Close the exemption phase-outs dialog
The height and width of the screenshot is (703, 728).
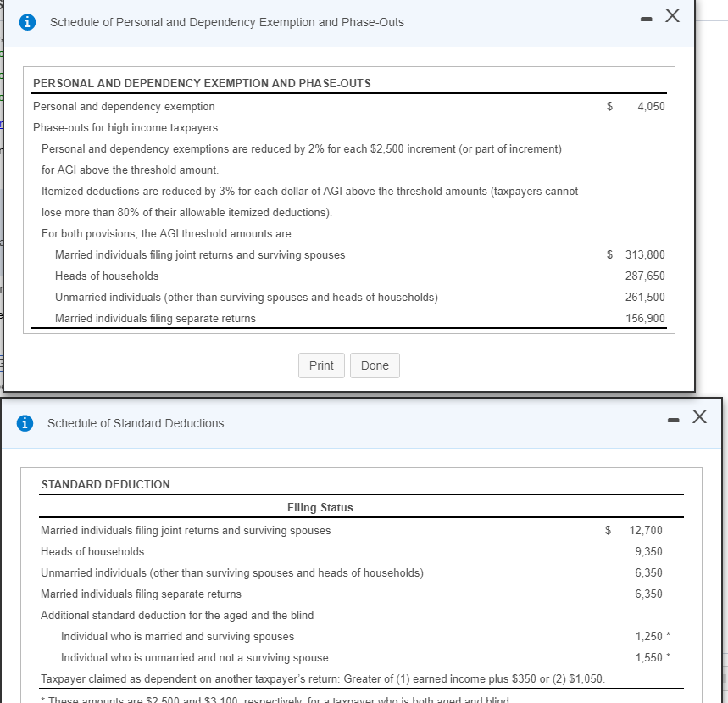[672, 15]
